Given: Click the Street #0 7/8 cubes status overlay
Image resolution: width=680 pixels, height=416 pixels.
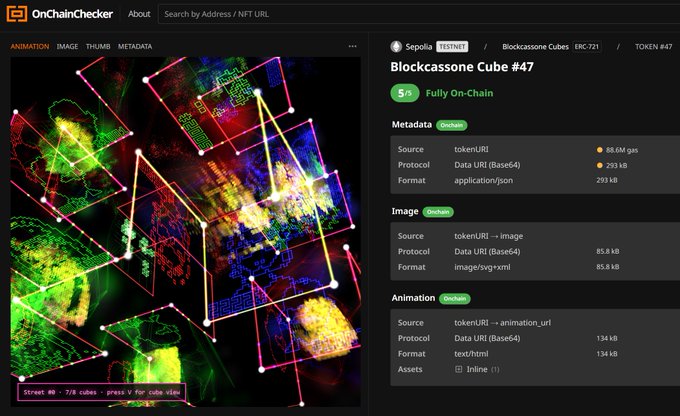Looking at the screenshot, I should click(x=101, y=392).
